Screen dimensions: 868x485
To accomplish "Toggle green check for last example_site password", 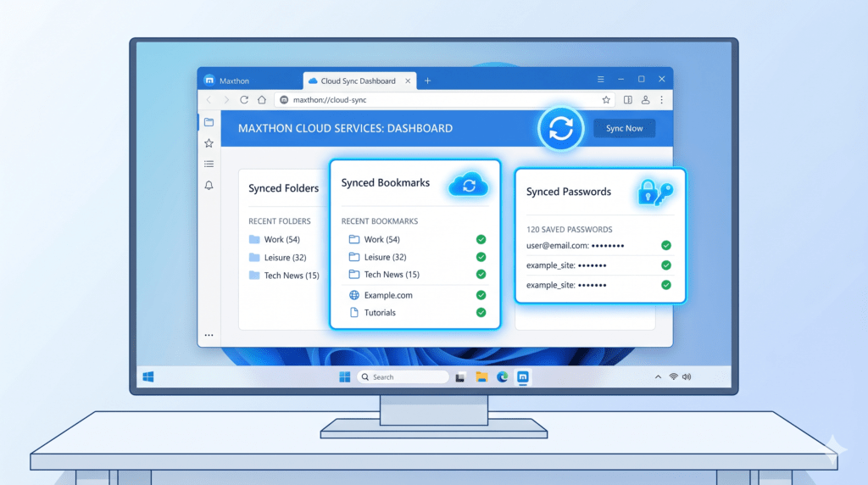I will click(x=666, y=285).
